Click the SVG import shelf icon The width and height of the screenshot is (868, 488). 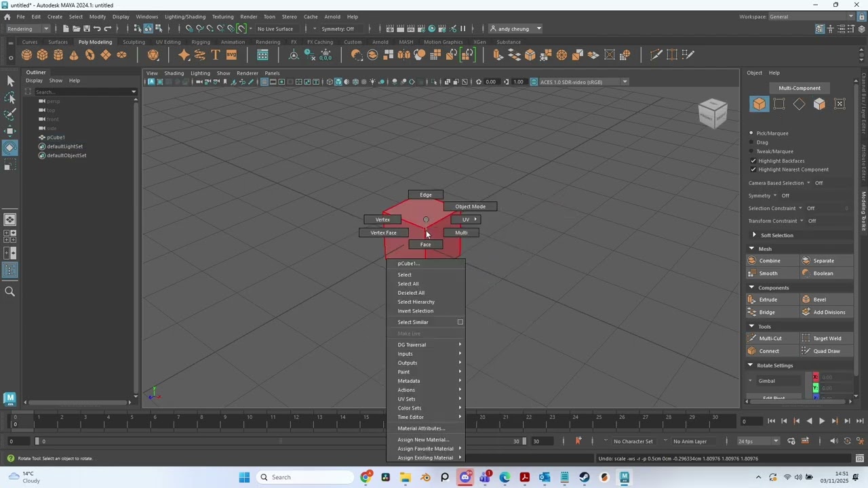[231, 55]
